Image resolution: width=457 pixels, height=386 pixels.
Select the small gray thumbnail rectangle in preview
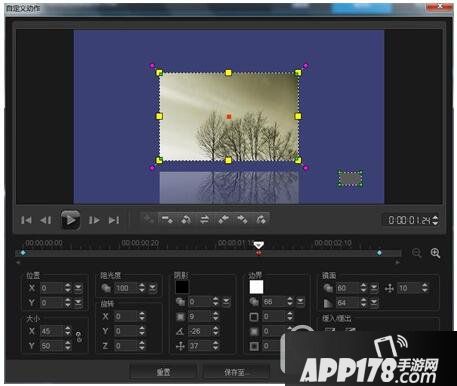point(350,179)
